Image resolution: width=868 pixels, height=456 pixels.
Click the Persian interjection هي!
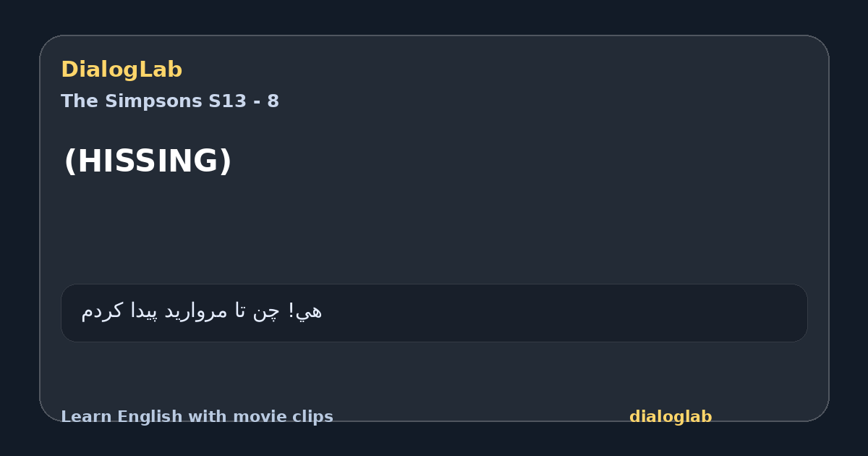tap(305, 311)
